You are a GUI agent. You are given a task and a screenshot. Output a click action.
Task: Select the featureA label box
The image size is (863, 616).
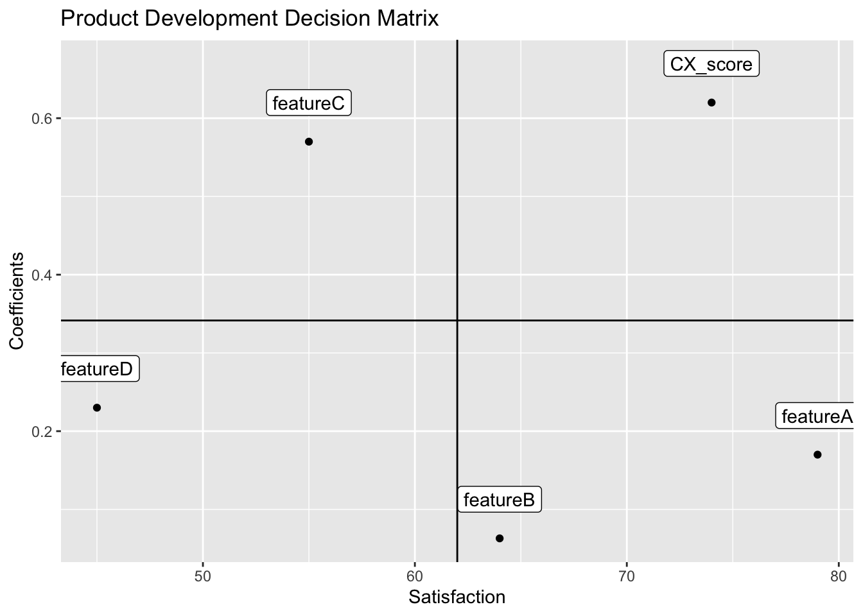tap(816, 417)
